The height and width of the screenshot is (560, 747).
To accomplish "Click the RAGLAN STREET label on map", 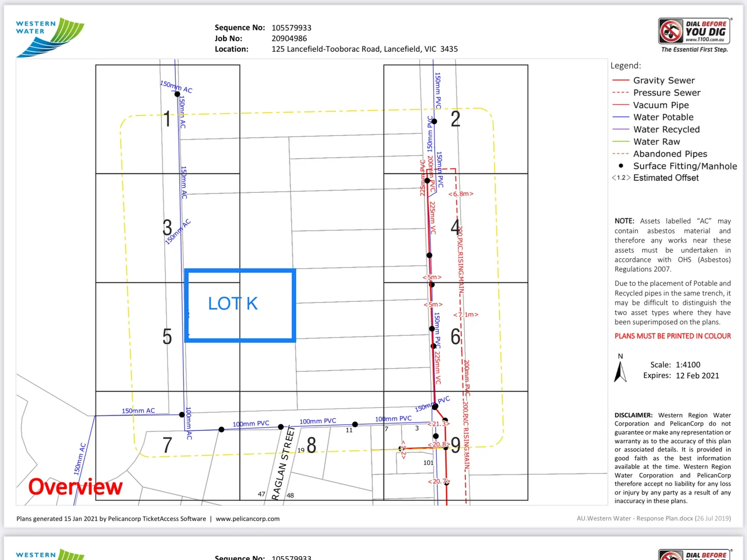I will 283,463.
